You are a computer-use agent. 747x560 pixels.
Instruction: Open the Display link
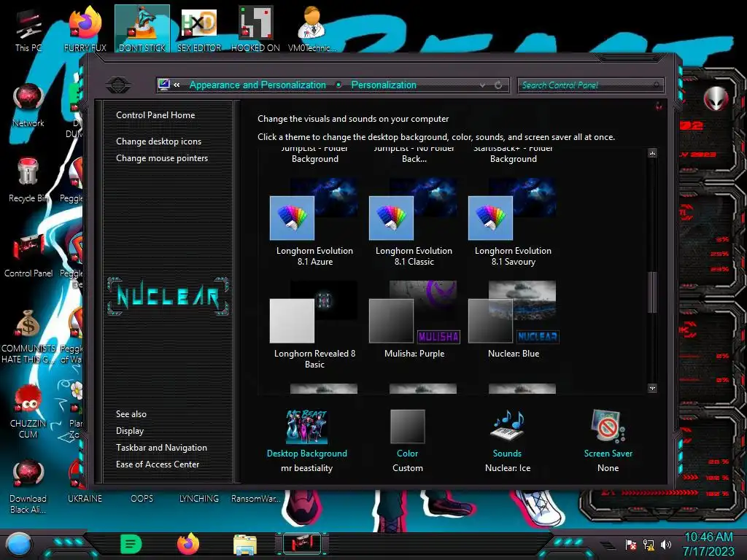pyautogui.click(x=130, y=431)
